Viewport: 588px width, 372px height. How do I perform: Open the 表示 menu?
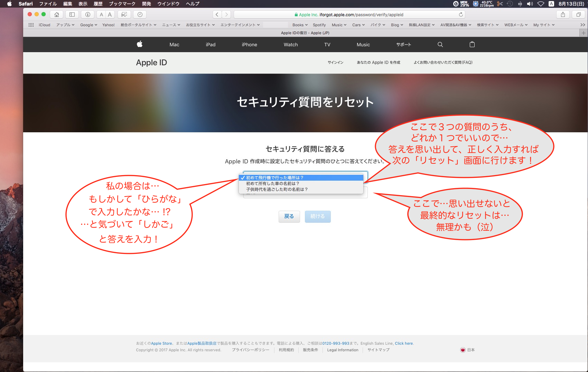[x=83, y=4]
